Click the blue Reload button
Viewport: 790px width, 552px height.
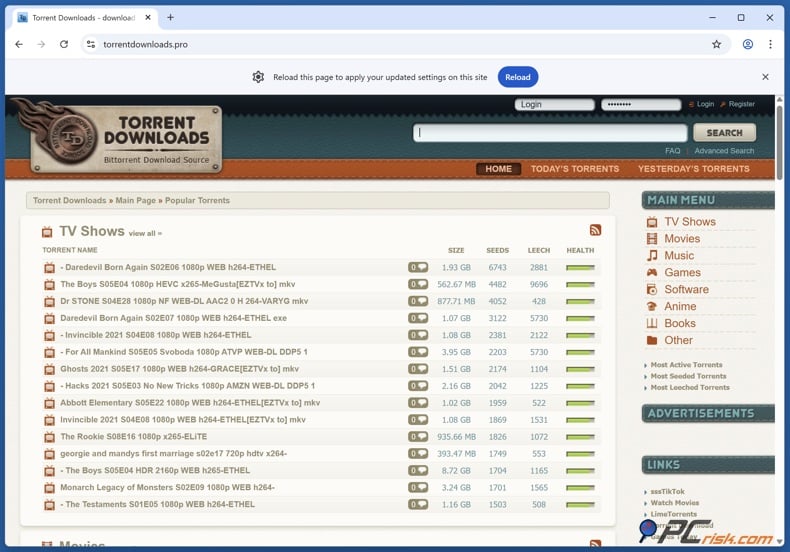coord(518,77)
